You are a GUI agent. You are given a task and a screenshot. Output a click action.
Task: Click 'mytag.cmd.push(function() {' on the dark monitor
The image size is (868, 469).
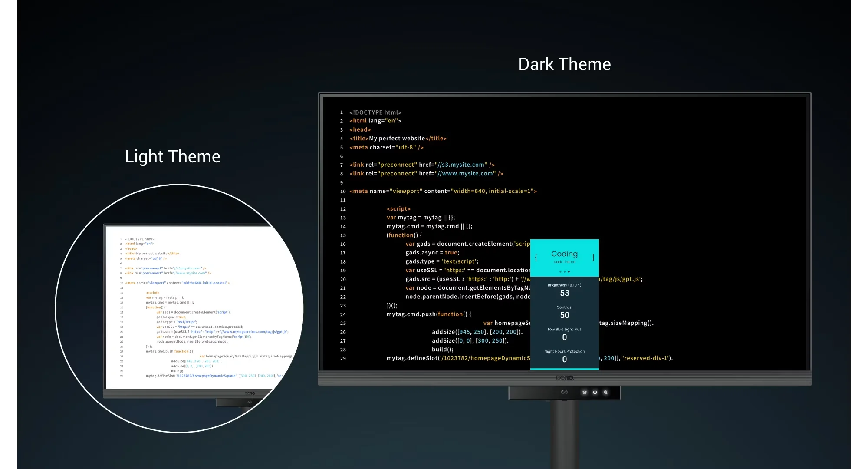click(429, 314)
